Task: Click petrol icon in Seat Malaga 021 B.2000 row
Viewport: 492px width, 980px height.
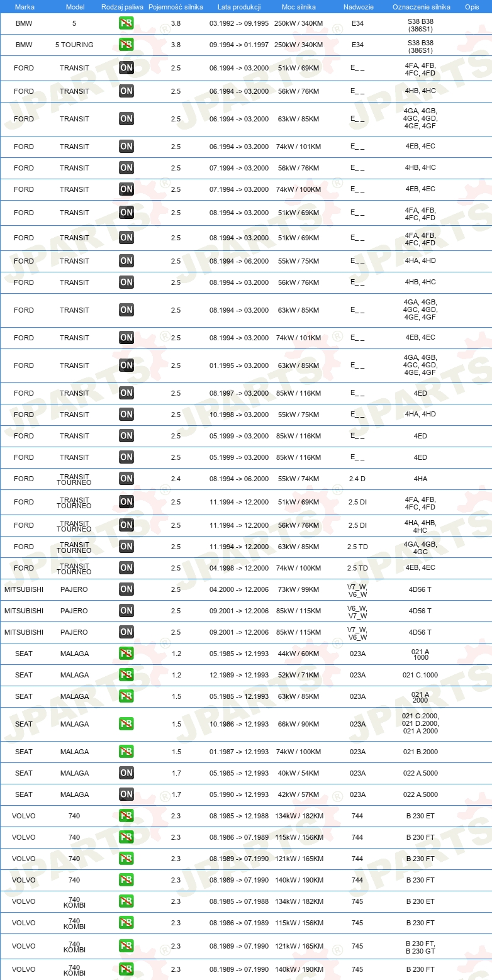Action: (126, 752)
